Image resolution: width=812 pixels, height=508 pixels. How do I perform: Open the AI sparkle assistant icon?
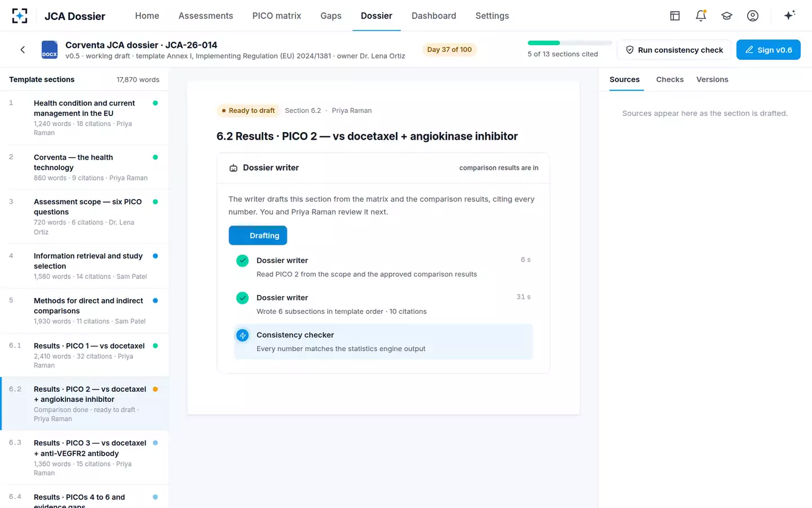789,15
